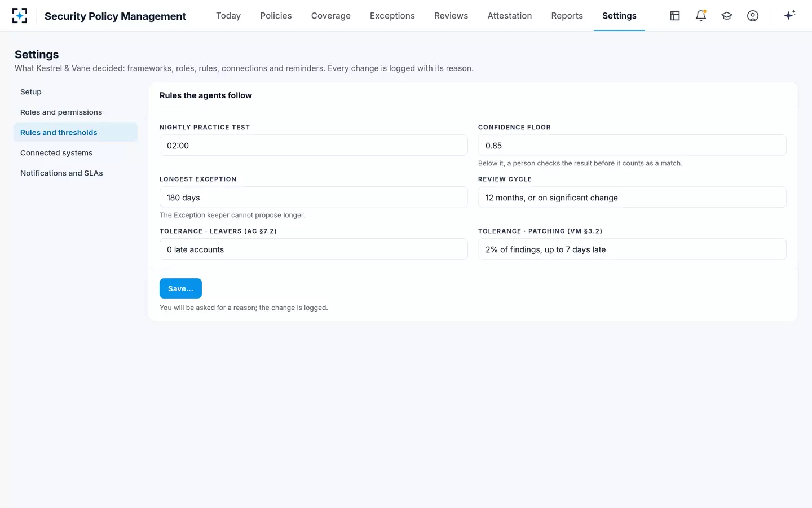This screenshot has height=508, width=812.
Task: Switch to the Attestation tab
Action: click(x=510, y=16)
